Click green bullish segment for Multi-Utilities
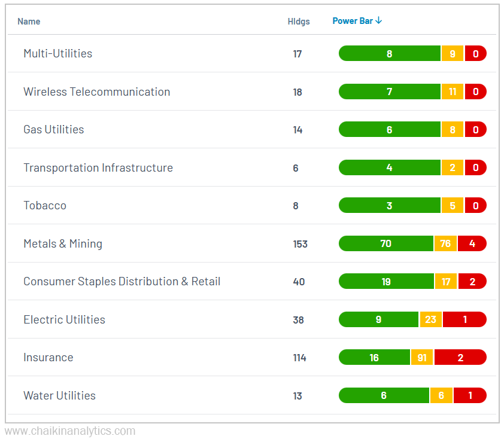 tap(389, 54)
